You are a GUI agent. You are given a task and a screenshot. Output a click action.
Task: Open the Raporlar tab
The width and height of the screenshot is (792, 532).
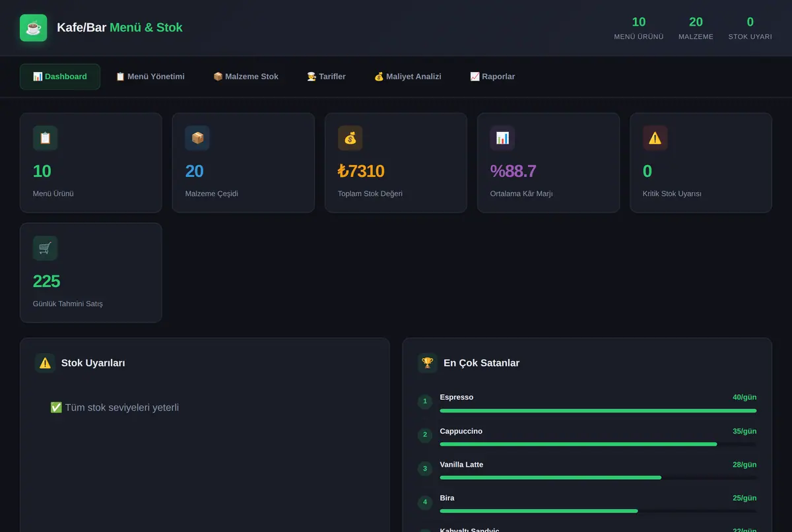pyautogui.click(x=492, y=77)
